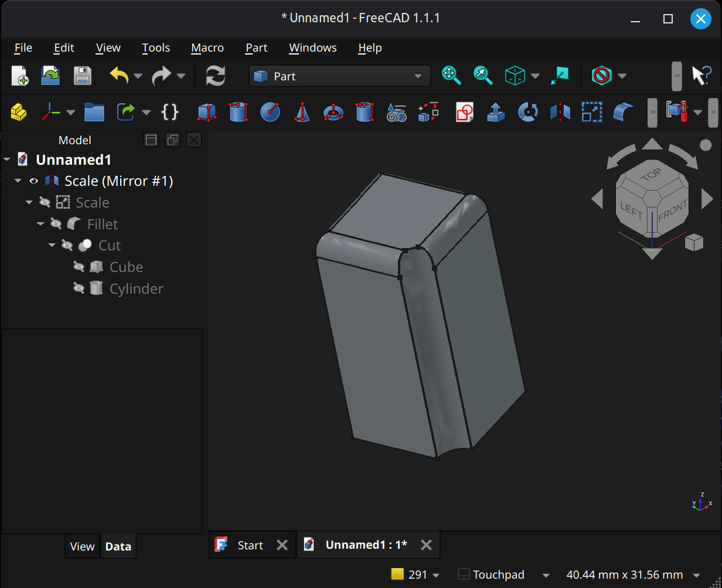Activate What's This help pointer

coord(701,76)
